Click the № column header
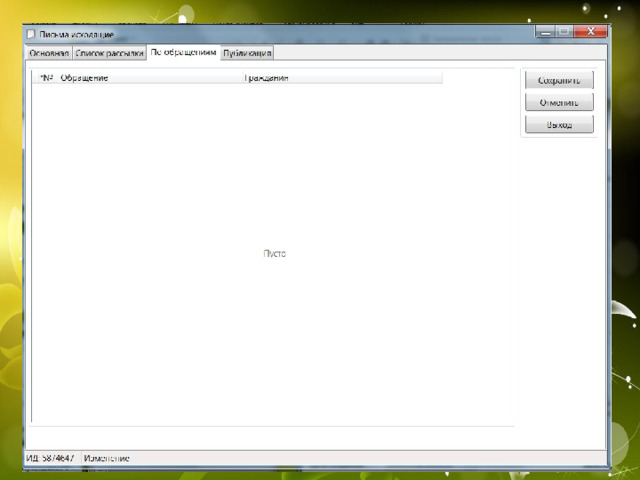Viewport: 640px width, 480px height. tap(45, 77)
